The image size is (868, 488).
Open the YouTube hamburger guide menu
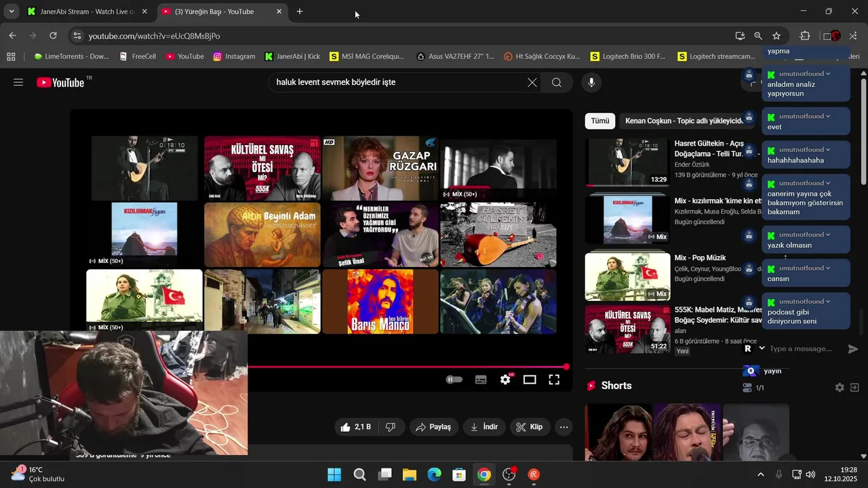coord(18,83)
